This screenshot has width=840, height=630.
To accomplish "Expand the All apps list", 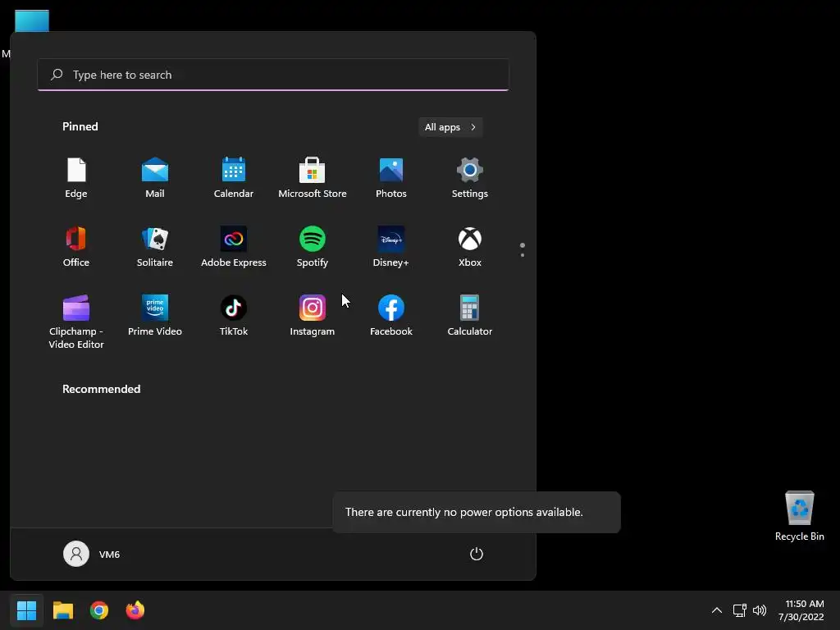I will pos(450,127).
